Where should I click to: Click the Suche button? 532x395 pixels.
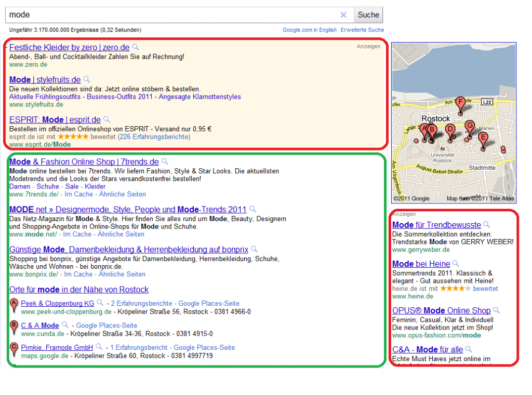(368, 15)
